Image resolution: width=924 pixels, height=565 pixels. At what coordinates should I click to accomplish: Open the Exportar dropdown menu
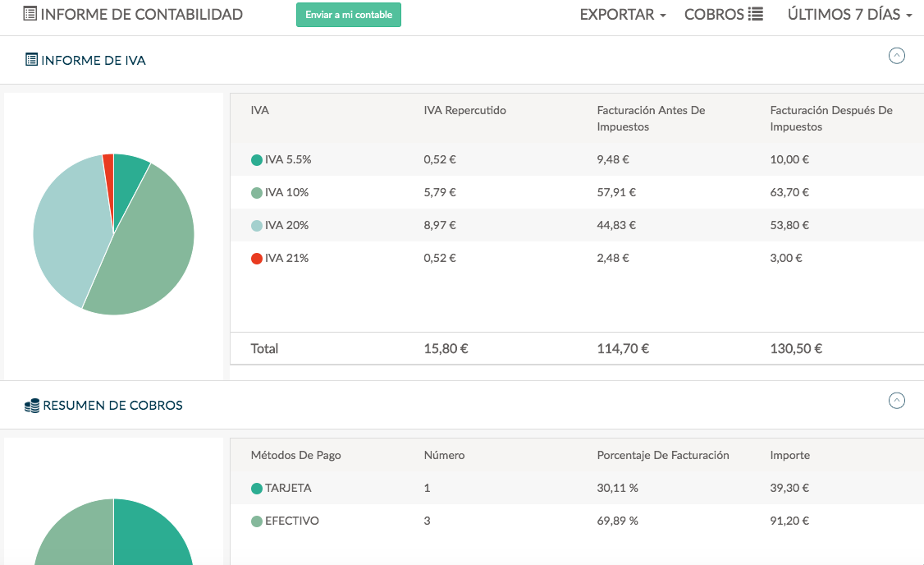tap(622, 15)
